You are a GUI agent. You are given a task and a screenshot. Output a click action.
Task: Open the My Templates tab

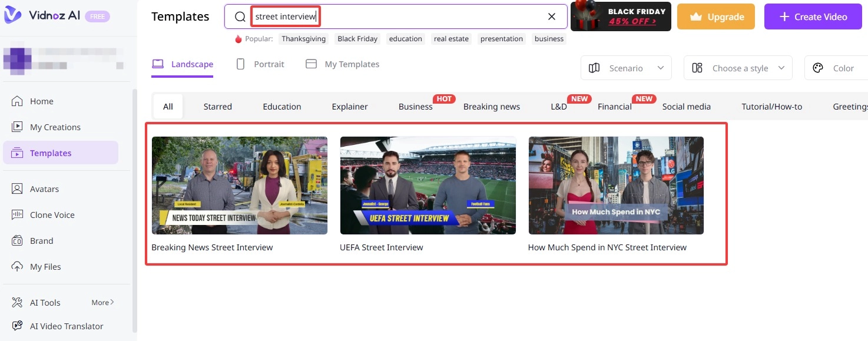342,64
